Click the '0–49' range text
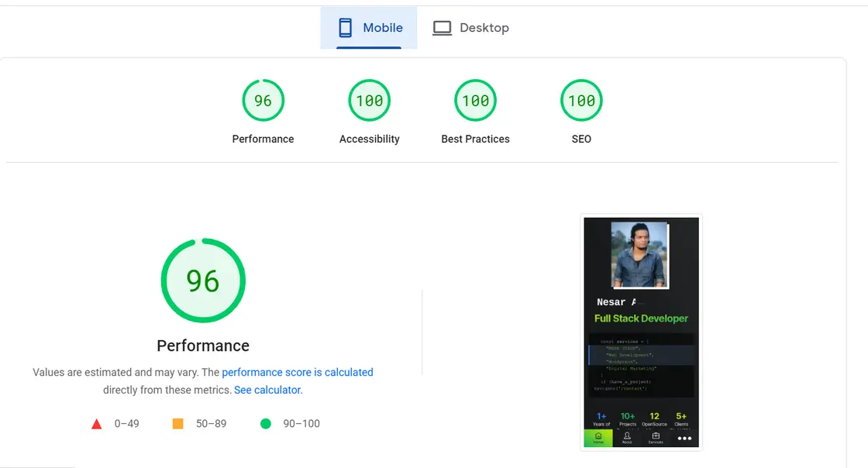868x468 pixels. click(x=127, y=424)
